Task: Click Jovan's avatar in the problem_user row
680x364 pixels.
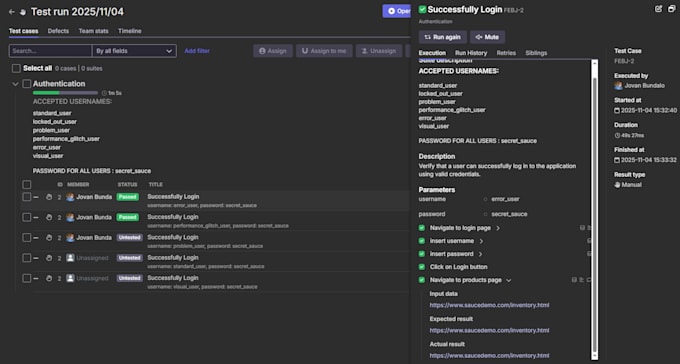Action: pos(70,238)
